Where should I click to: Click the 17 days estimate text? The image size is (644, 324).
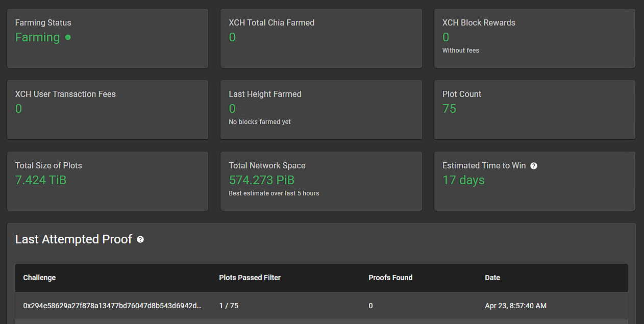tap(463, 180)
